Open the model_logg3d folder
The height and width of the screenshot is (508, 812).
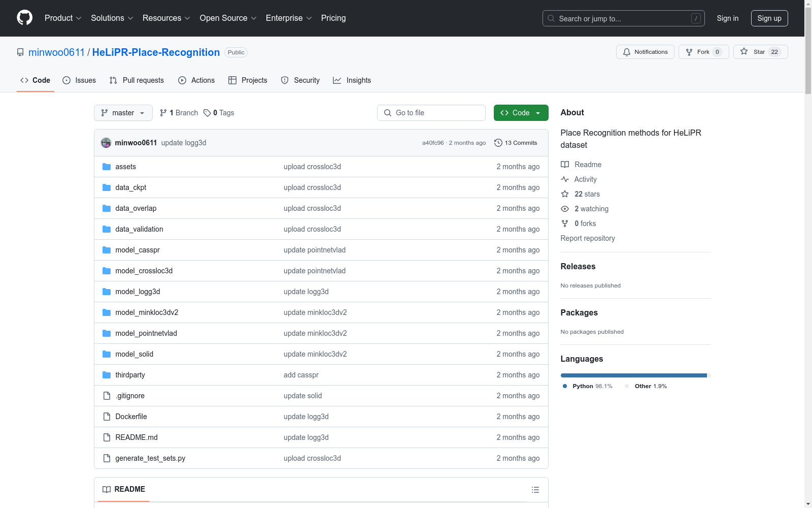click(x=138, y=292)
